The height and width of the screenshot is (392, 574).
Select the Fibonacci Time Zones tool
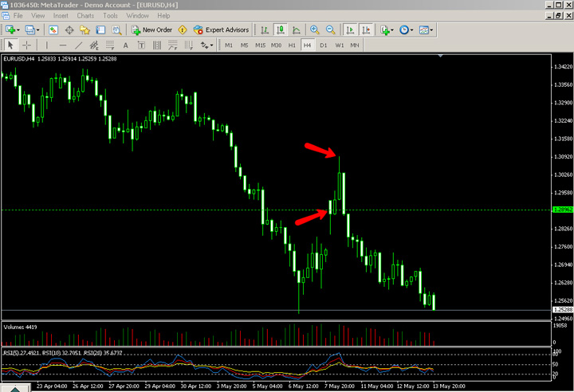pyautogui.click(x=157, y=45)
